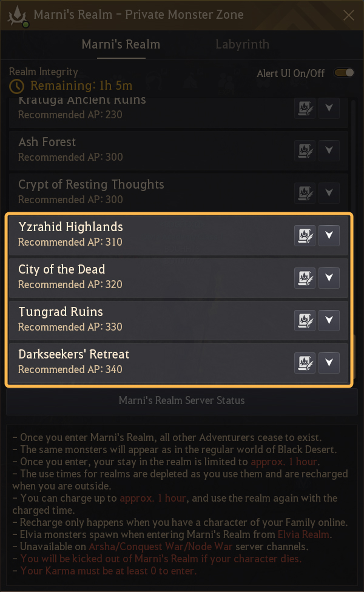
Task: Expand the Yzrahid Highlands dropdown arrow
Action: point(329,235)
